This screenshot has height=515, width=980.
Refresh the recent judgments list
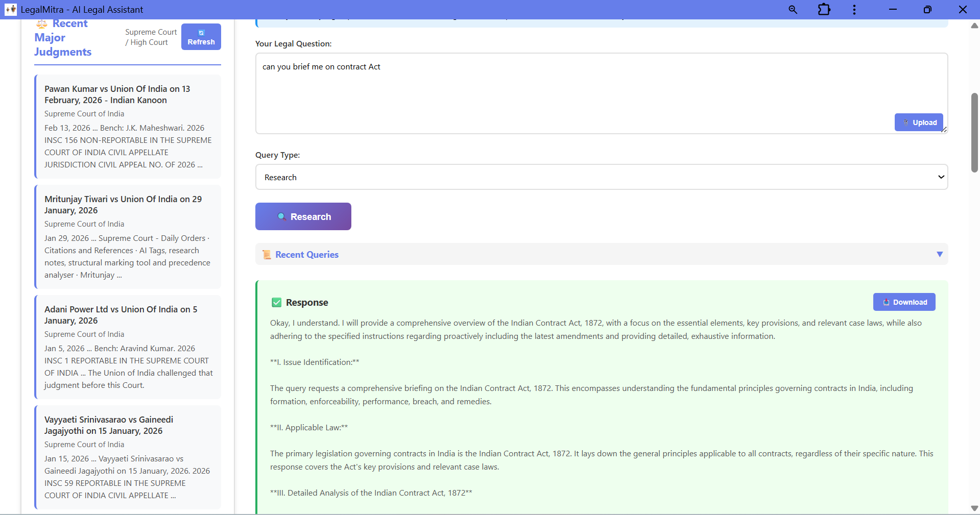point(201,37)
